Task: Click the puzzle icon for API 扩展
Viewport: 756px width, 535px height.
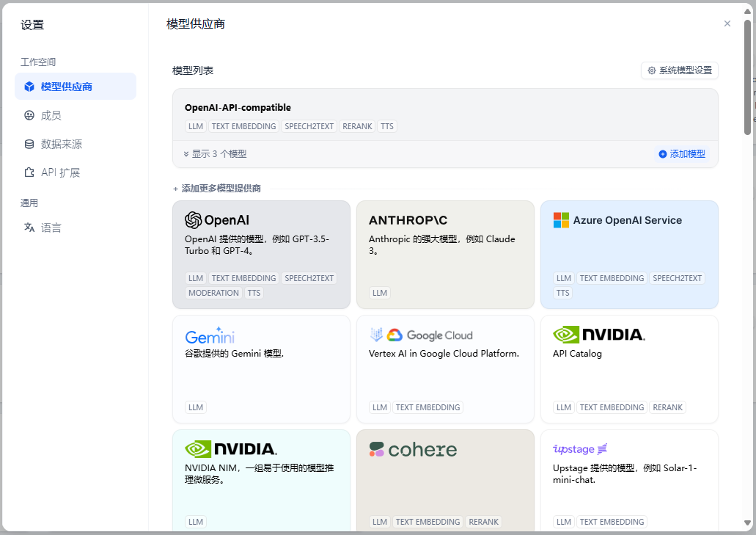Action: 29,172
